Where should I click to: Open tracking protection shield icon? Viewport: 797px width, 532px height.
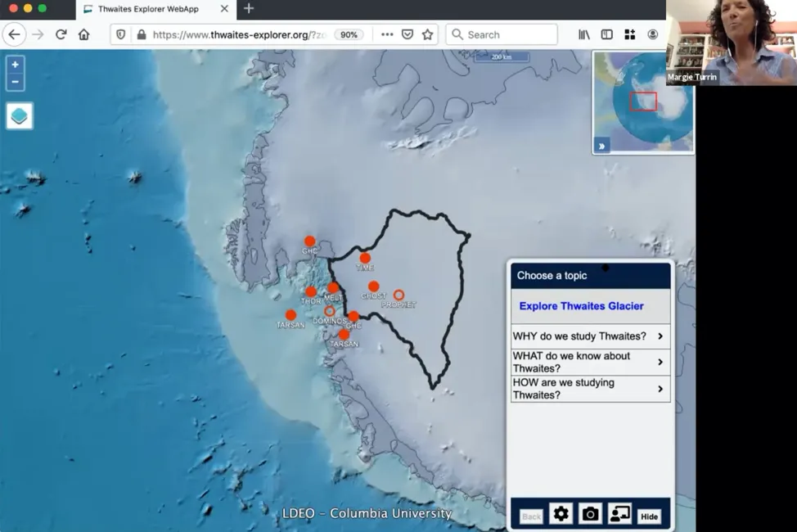point(120,34)
